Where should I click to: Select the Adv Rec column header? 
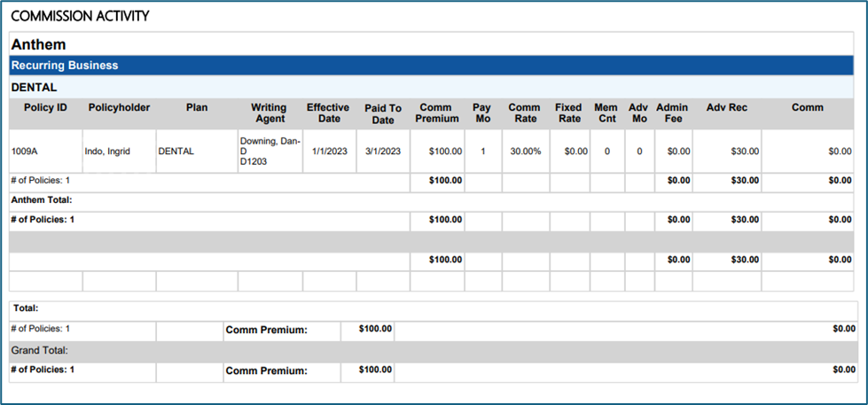726,108
